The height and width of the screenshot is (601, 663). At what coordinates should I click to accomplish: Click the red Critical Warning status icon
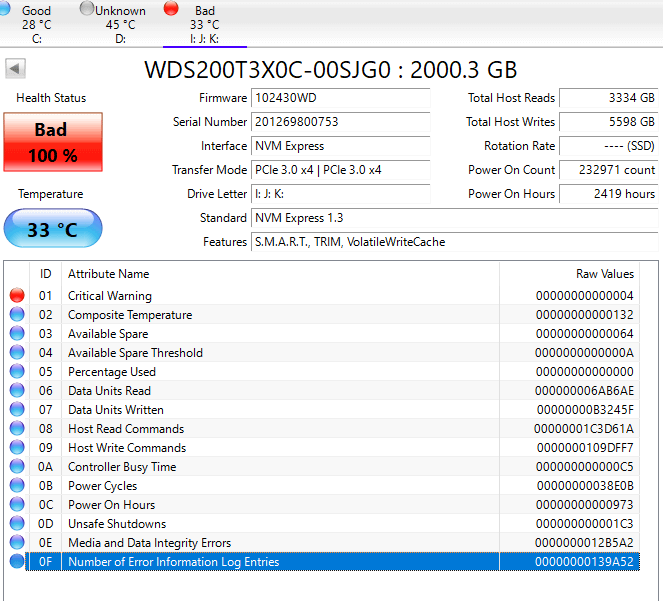pos(16,296)
